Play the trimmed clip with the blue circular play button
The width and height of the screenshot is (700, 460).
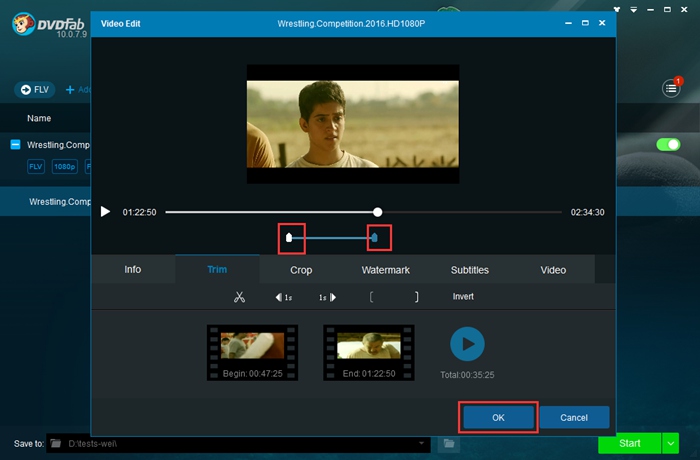466,345
